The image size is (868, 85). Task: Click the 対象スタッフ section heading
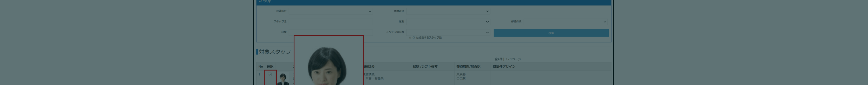(x=275, y=52)
